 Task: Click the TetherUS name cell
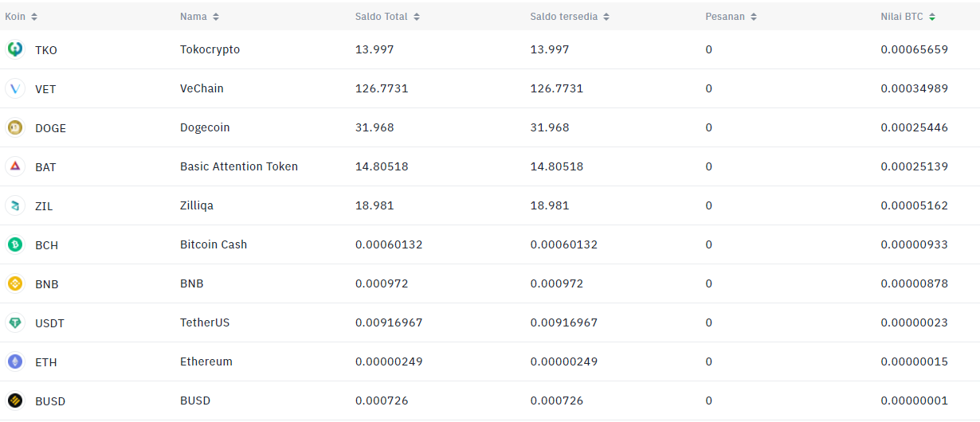pyautogui.click(x=205, y=322)
